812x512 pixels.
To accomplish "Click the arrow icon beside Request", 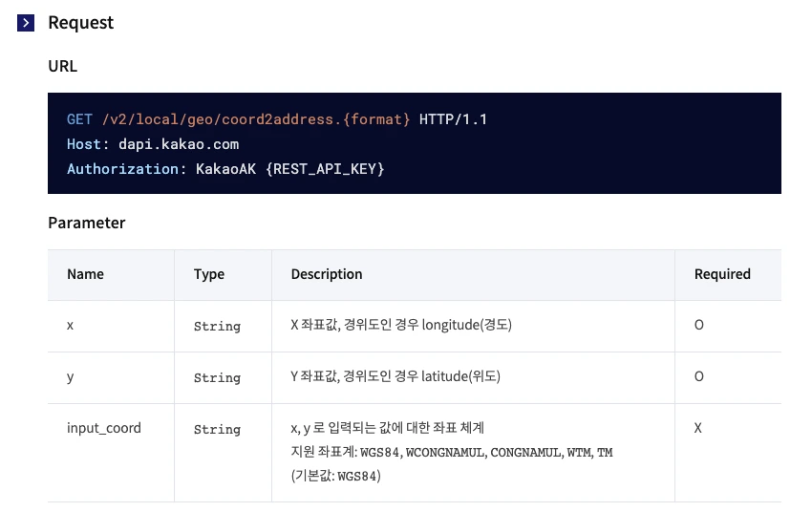I will [26, 23].
